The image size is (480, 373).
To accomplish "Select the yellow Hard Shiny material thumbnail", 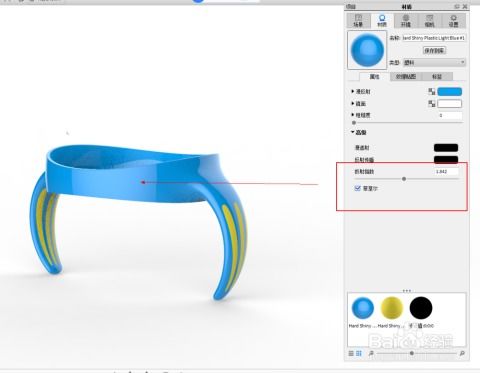I will (392, 308).
